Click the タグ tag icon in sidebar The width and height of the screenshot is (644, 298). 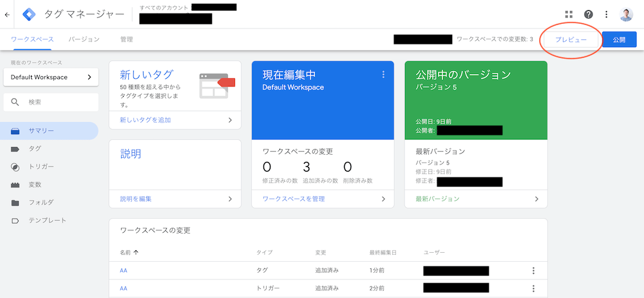(x=15, y=149)
